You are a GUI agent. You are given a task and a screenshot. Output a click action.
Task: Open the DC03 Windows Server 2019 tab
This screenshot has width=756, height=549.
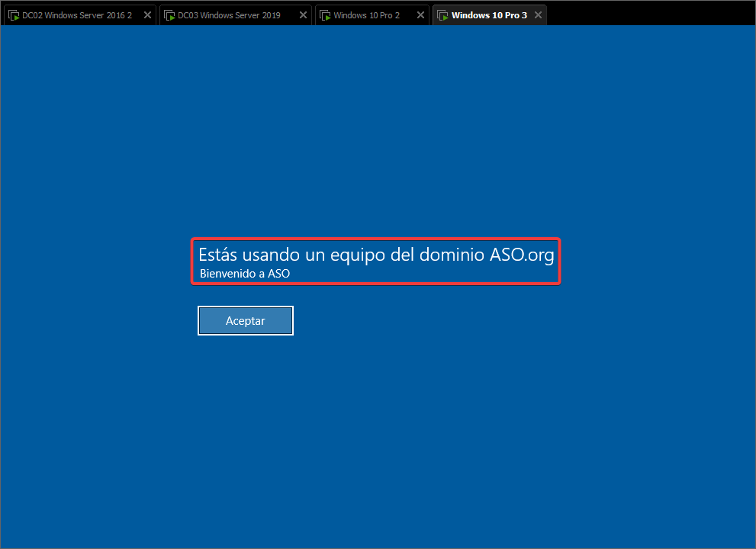coord(229,15)
